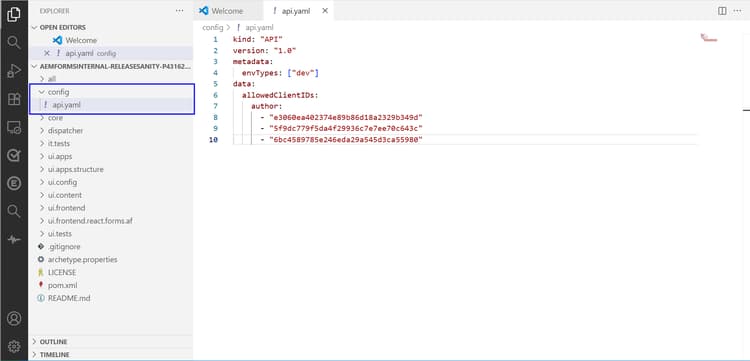Click the metadata: line

(253, 62)
